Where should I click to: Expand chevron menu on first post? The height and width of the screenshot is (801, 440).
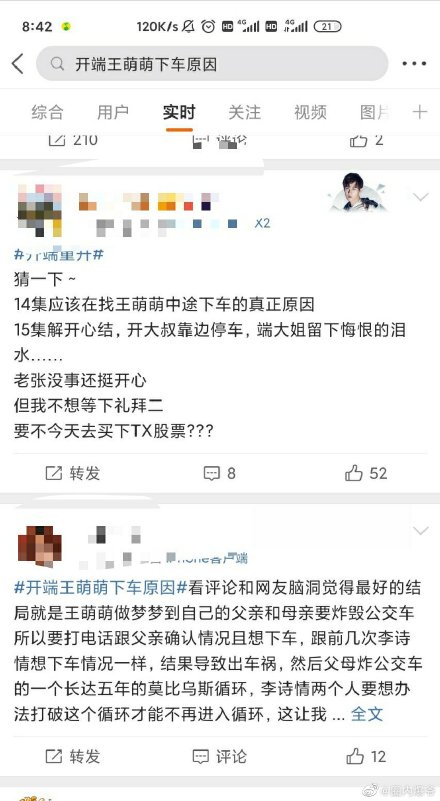[x=421, y=197]
